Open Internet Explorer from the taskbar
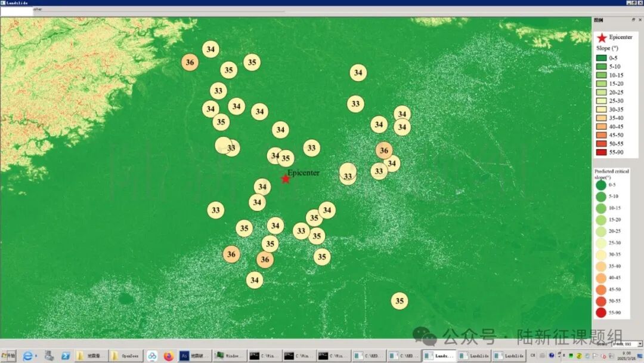 click(x=27, y=356)
